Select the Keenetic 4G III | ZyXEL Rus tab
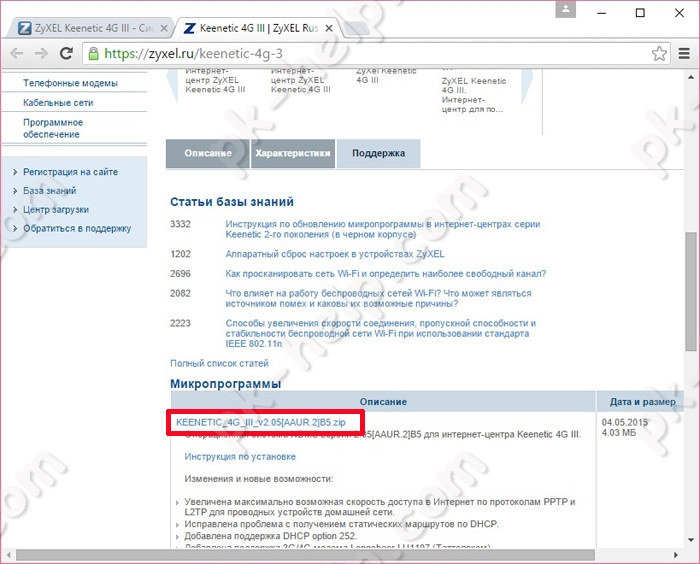The height and width of the screenshot is (564, 700). [258, 28]
